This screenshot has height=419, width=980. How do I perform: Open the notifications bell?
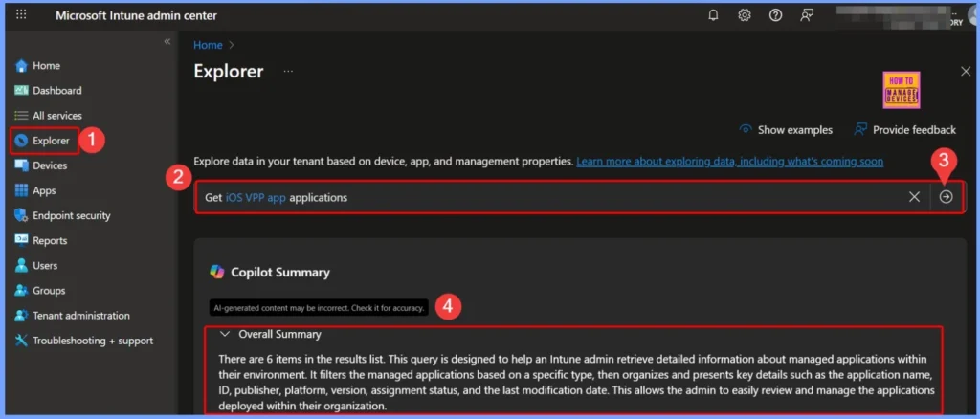[713, 15]
